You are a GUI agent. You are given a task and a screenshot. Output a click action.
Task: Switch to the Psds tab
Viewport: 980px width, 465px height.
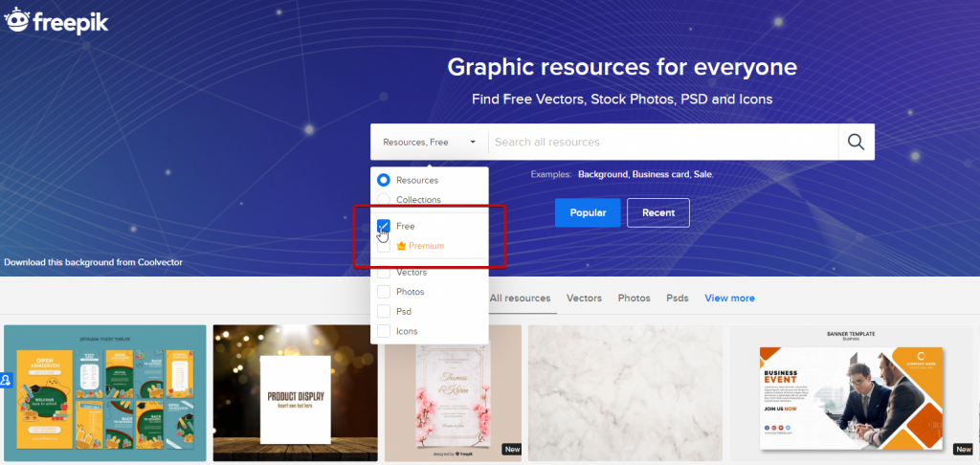pyautogui.click(x=678, y=298)
